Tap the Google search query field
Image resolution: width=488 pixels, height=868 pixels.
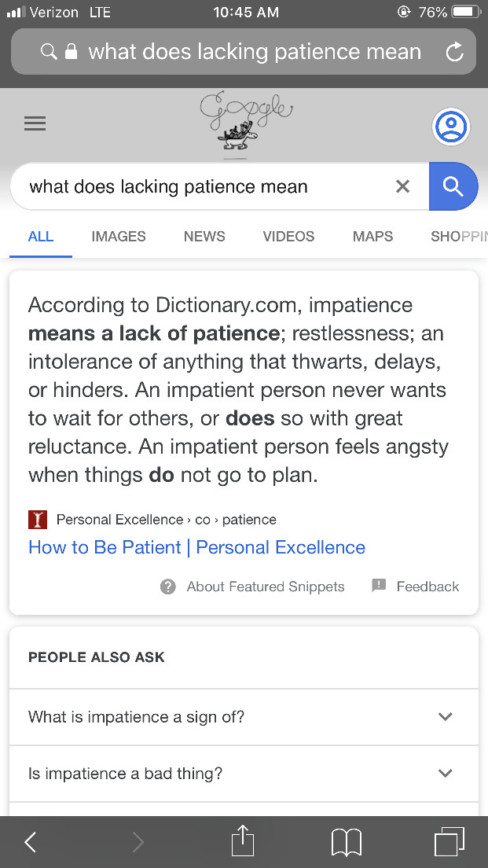click(204, 187)
